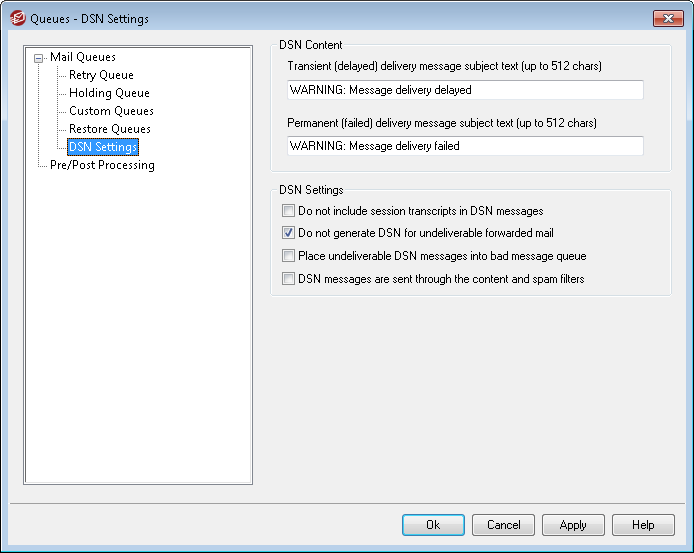Uncheck 'Do not generate DSN for undeliverable forwarded mail'
694x553 pixels.
point(289,233)
